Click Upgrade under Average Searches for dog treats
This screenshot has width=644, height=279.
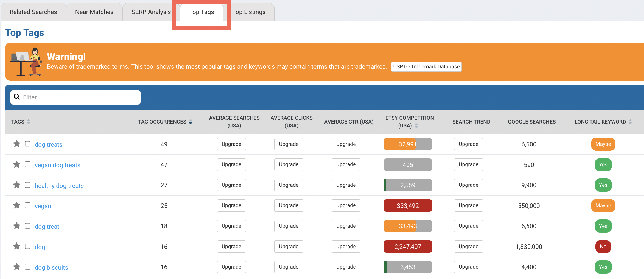coord(231,144)
